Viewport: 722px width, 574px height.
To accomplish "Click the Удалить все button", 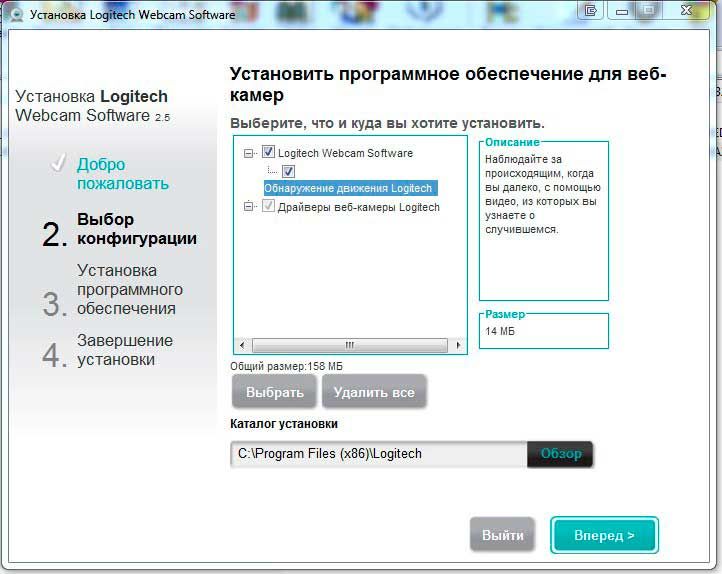I will pyautogui.click(x=374, y=392).
